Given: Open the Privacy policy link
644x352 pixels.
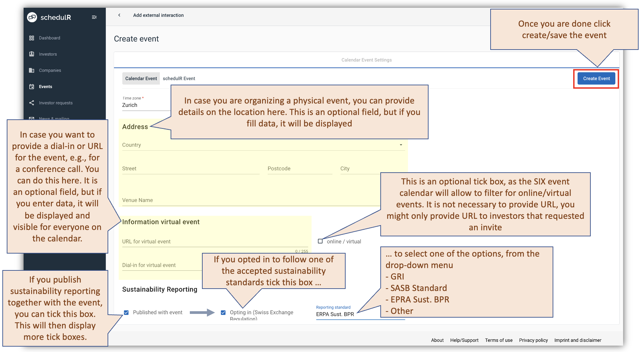Looking at the screenshot, I should 533,340.
